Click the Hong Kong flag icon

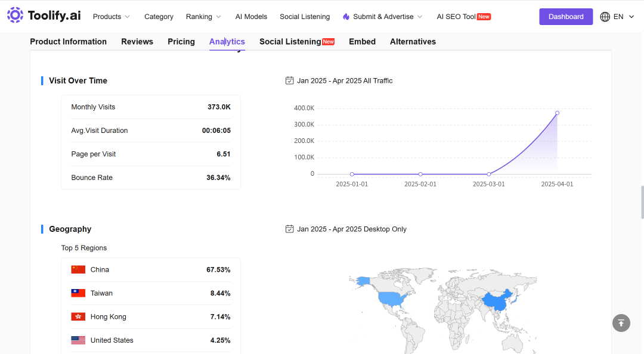click(x=78, y=316)
